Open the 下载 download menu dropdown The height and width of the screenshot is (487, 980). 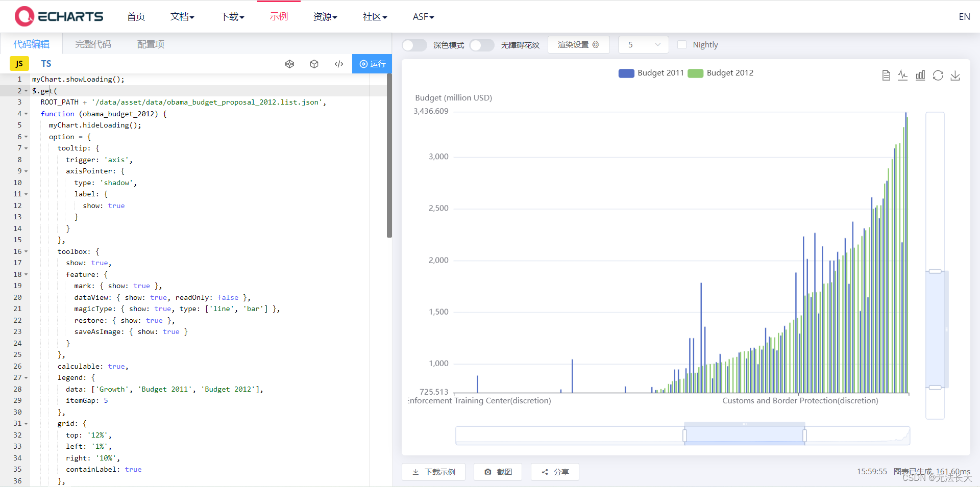232,16
